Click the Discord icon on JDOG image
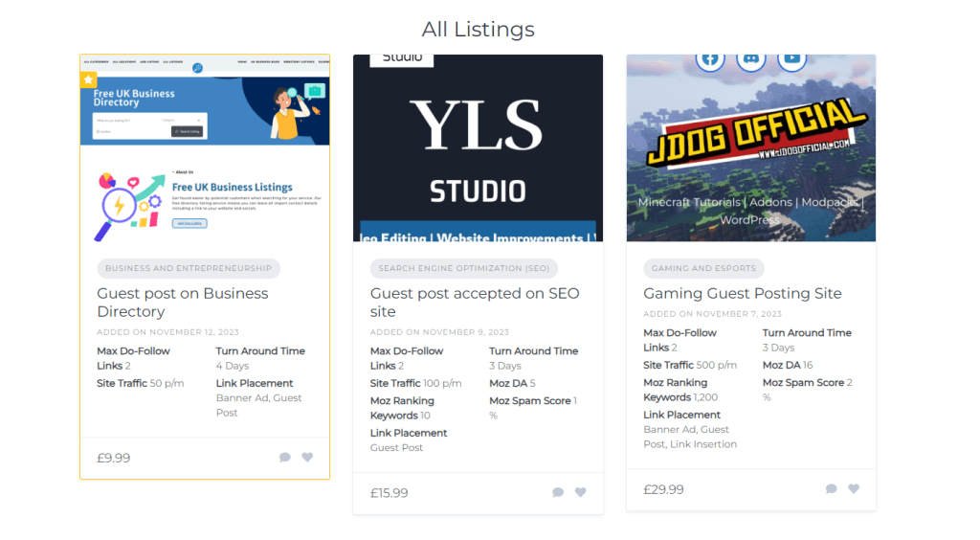Viewport: 980px width, 540px height. coord(751,59)
